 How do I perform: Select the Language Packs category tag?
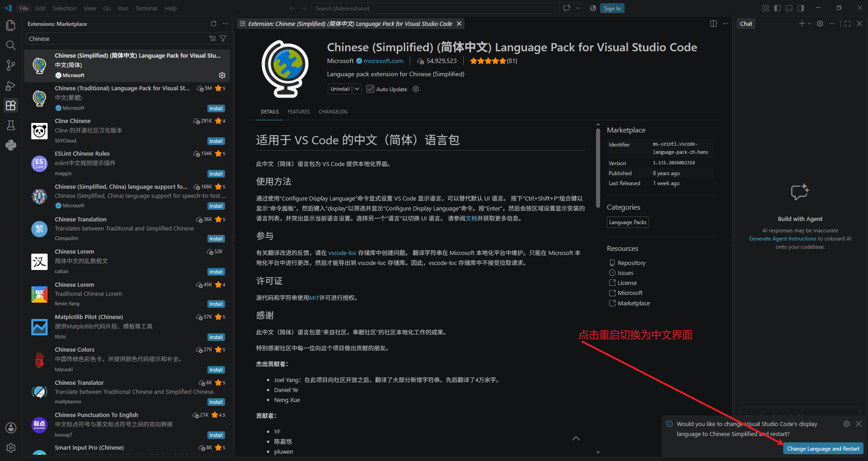(x=628, y=222)
